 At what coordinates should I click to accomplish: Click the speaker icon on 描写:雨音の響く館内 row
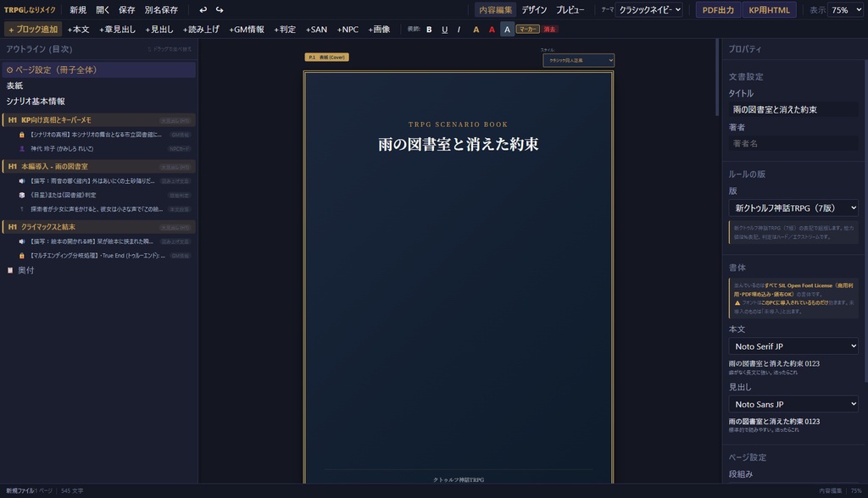[22, 181]
